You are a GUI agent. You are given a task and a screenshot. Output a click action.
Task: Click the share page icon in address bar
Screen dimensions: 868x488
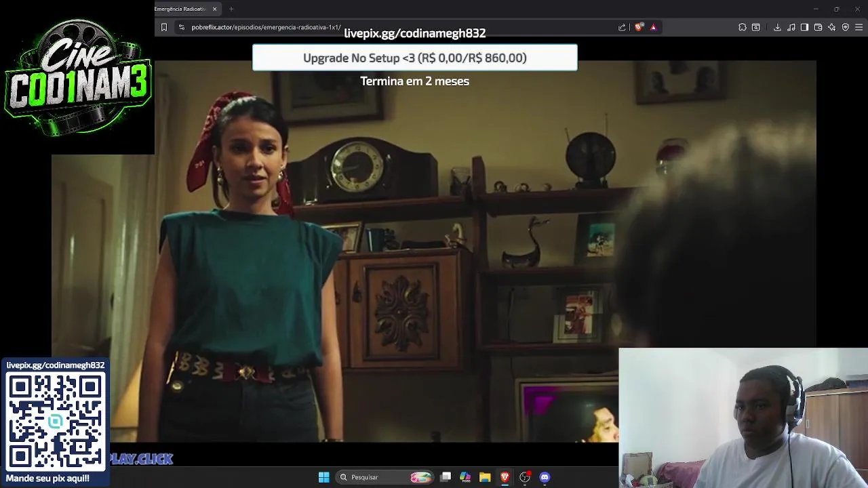(622, 27)
